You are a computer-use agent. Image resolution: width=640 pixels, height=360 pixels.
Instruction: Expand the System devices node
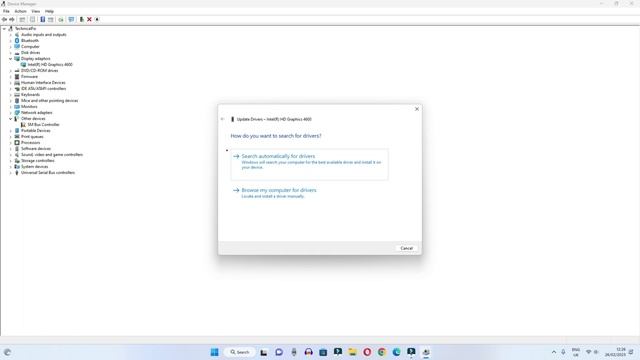pyautogui.click(x=11, y=167)
